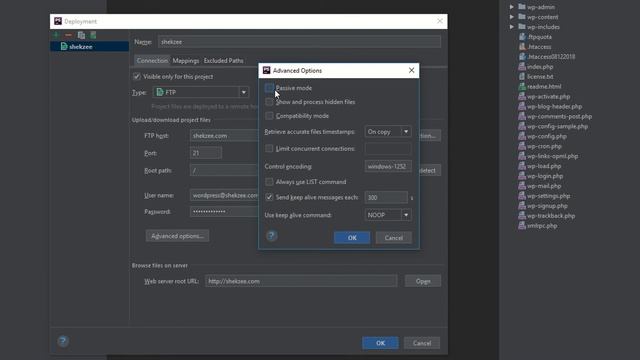Click the .ftpquota file icon

pos(522,37)
